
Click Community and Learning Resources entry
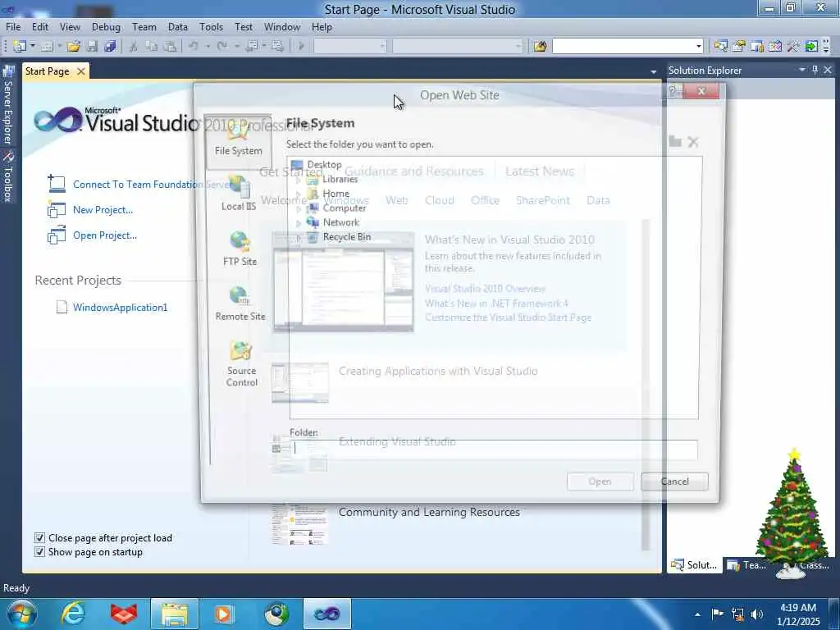point(429,512)
